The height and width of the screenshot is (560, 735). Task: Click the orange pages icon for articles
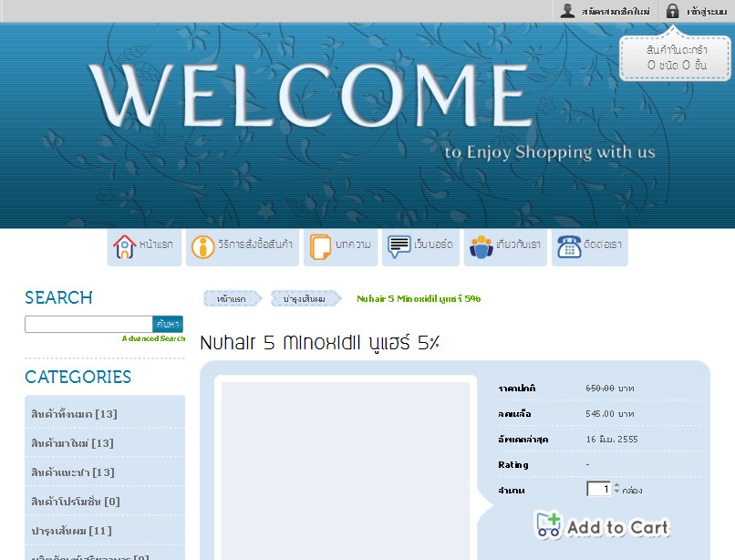click(320, 246)
